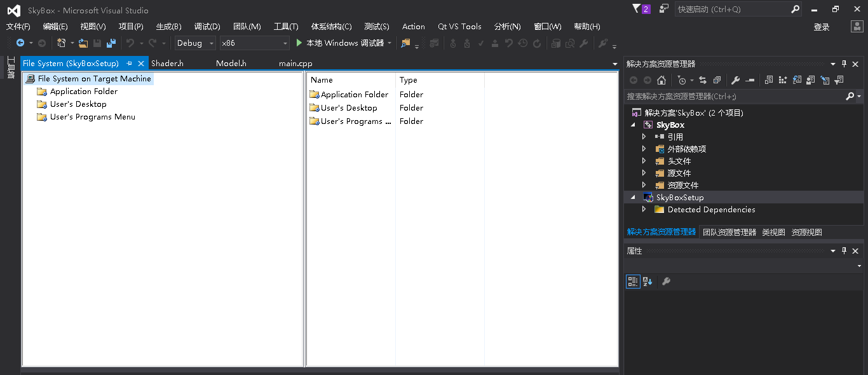Select User's Desktop in the left tree
Screen dimensions: 868x375
78,104
